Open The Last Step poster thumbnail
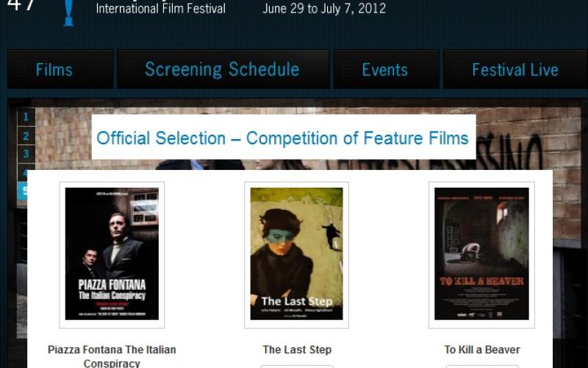The height and width of the screenshot is (368, 588). pos(297,255)
